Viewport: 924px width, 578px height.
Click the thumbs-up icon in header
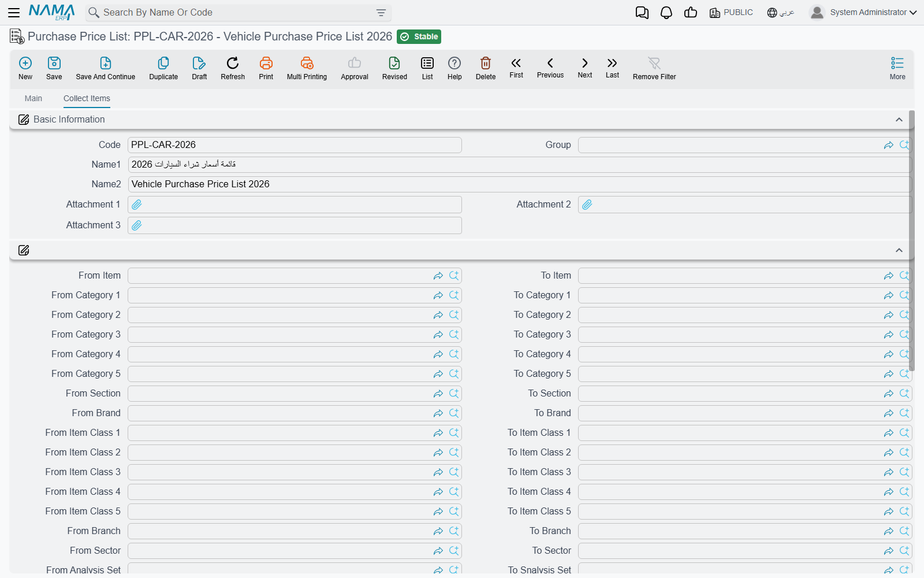pyautogui.click(x=691, y=13)
